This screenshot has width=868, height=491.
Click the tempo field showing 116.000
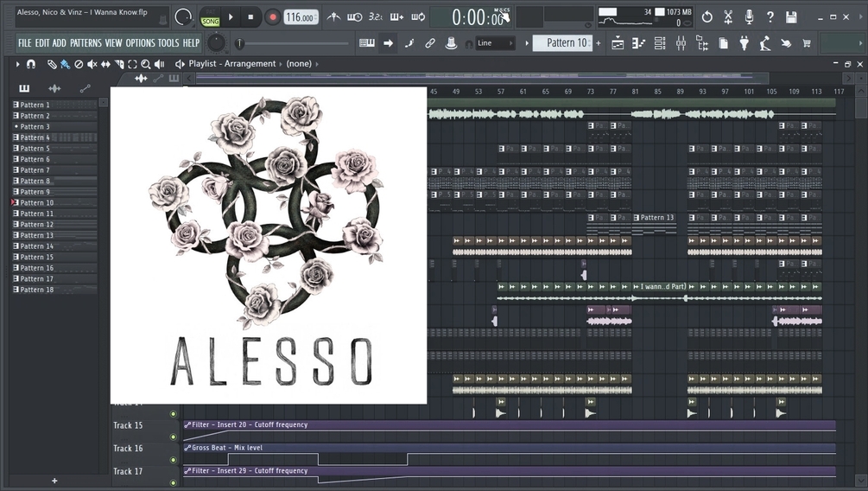click(301, 17)
